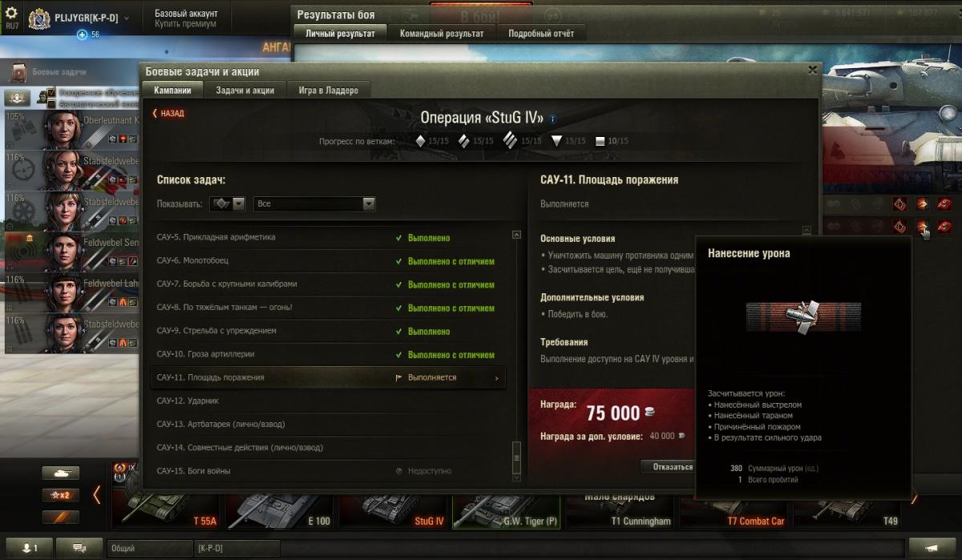Select task САУ-14. Совместные действия (лично/взвод)
This screenshot has height=560, width=962.
329,447
